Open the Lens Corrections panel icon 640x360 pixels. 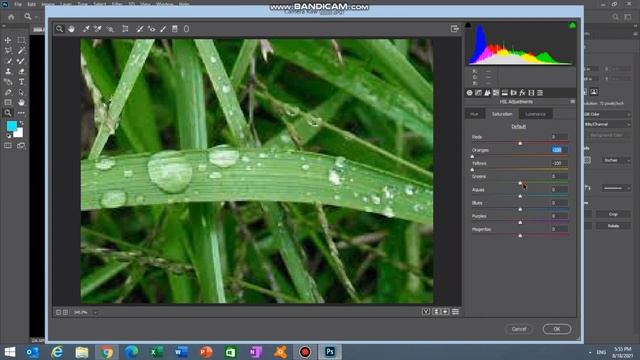click(513, 93)
